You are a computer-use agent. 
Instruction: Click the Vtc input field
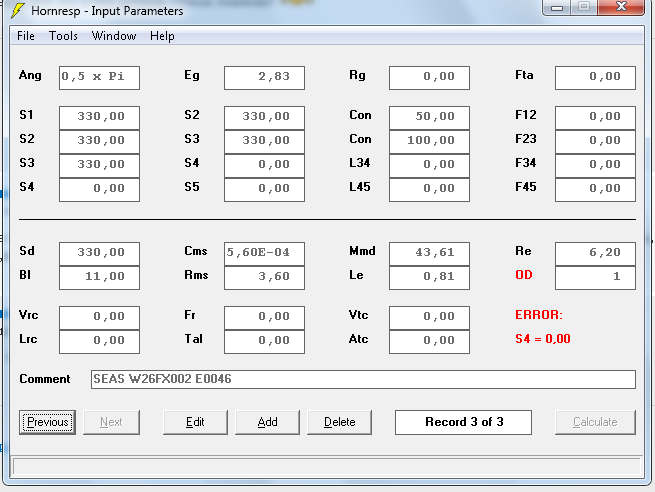(x=429, y=318)
